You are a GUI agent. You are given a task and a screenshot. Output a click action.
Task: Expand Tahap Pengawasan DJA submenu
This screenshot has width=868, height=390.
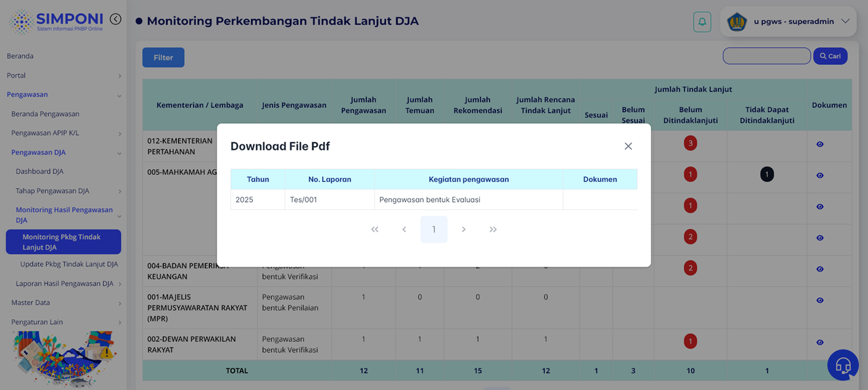pyautogui.click(x=120, y=191)
